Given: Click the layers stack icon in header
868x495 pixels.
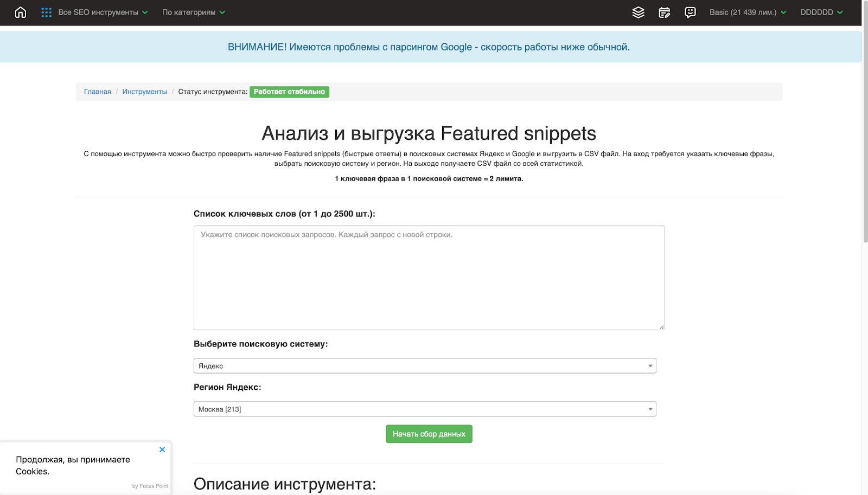Looking at the screenshot, I should coord(638,12).
